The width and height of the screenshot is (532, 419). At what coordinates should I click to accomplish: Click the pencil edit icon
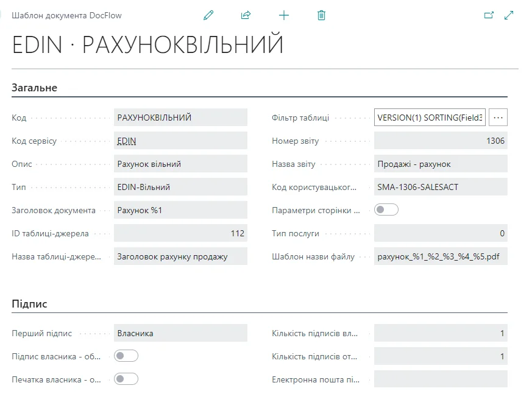pyautogui.click(x=208, y=15)
